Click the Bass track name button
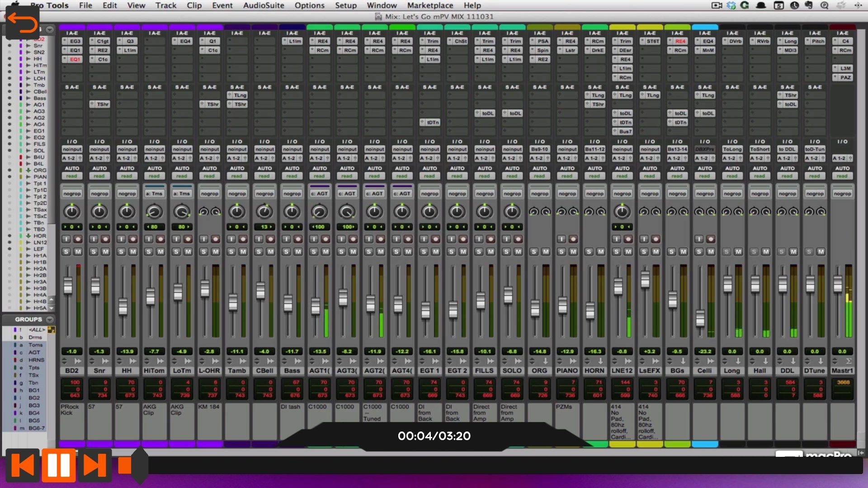Screen dimensions: 868x488 tap(292, 371)
